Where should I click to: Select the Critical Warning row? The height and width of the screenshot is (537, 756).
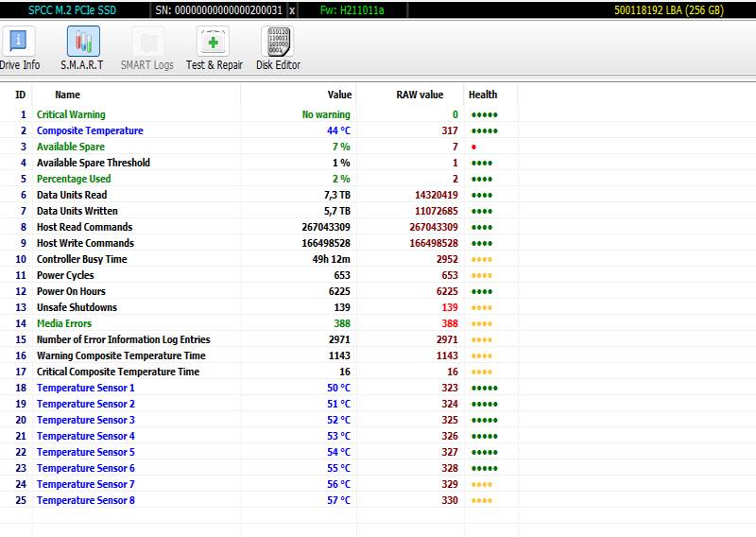(71, 114)
